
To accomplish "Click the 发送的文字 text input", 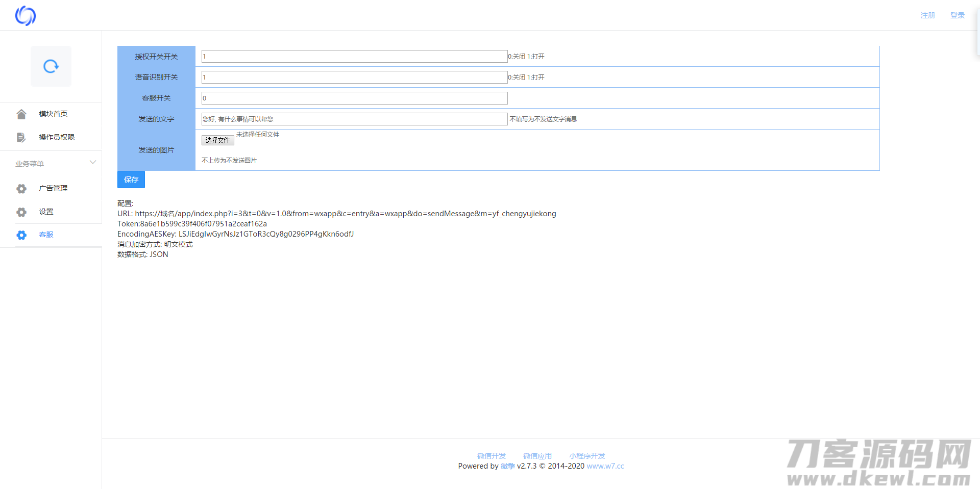I will pyautogui.click(x=354, y=119).
